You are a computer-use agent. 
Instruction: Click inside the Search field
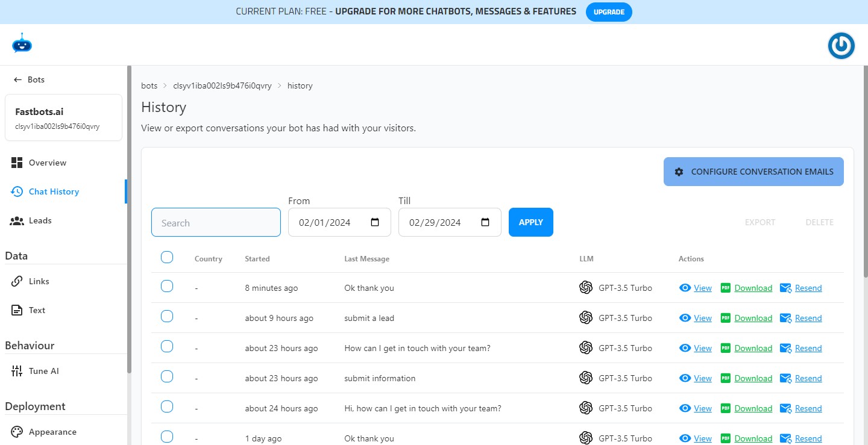click(x=216, y=222)
